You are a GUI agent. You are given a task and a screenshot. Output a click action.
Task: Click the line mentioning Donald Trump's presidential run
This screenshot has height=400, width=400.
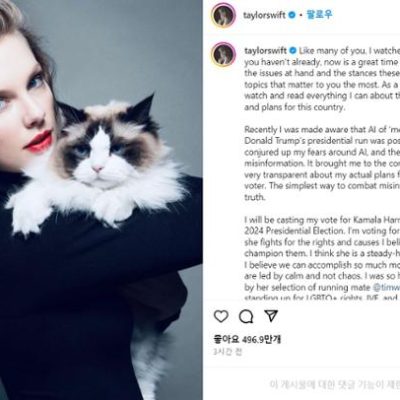point(322,141)
